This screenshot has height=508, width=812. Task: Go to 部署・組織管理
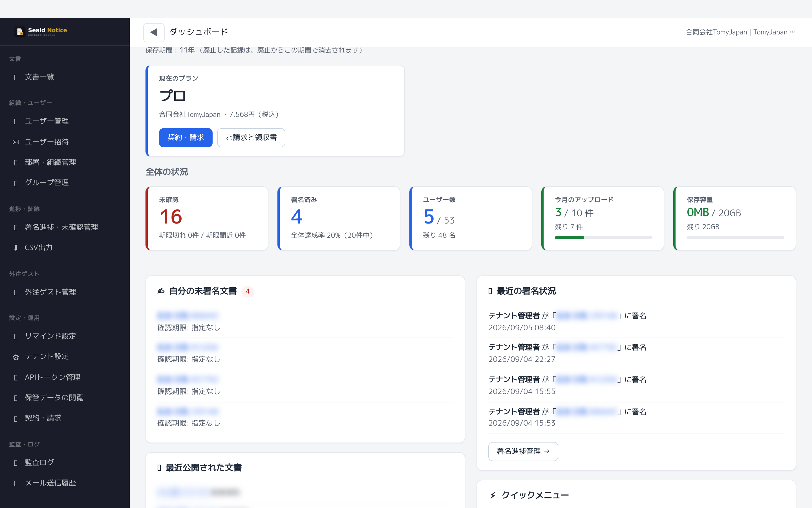(x=65, y=162)
